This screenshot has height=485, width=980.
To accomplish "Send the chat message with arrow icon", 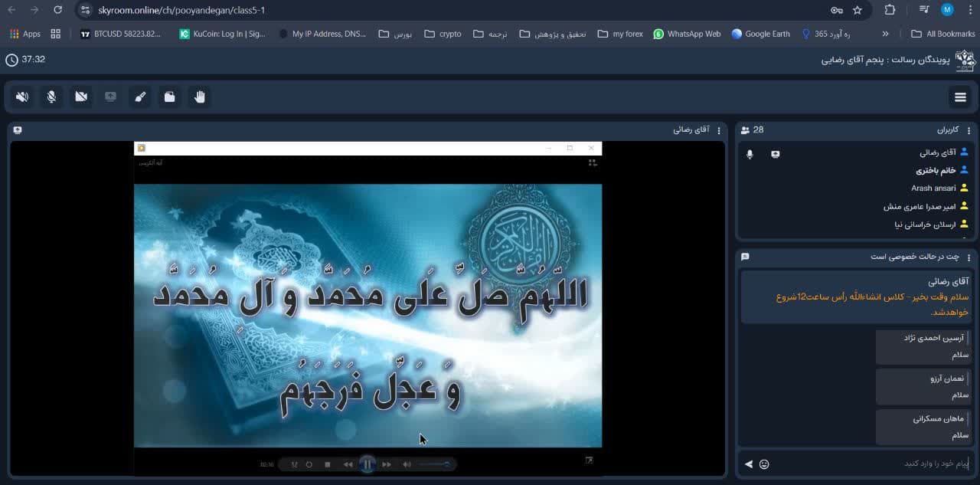I will pyautogui.click(x=749, y=464).
